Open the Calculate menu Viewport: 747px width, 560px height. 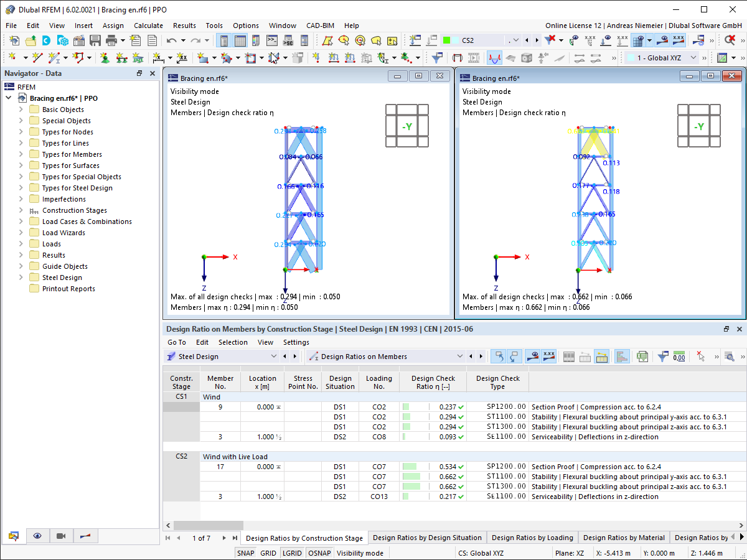coord(148,26)
